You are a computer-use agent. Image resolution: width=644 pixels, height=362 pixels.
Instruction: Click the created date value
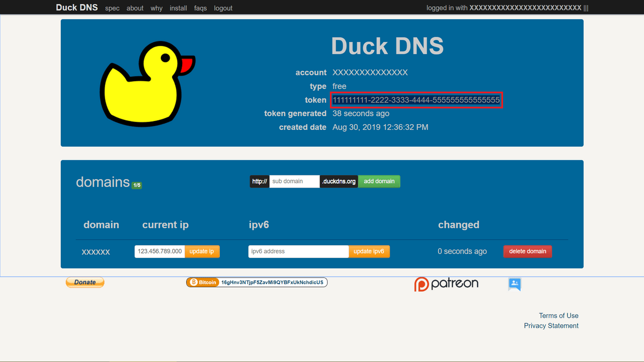(380, 127)
